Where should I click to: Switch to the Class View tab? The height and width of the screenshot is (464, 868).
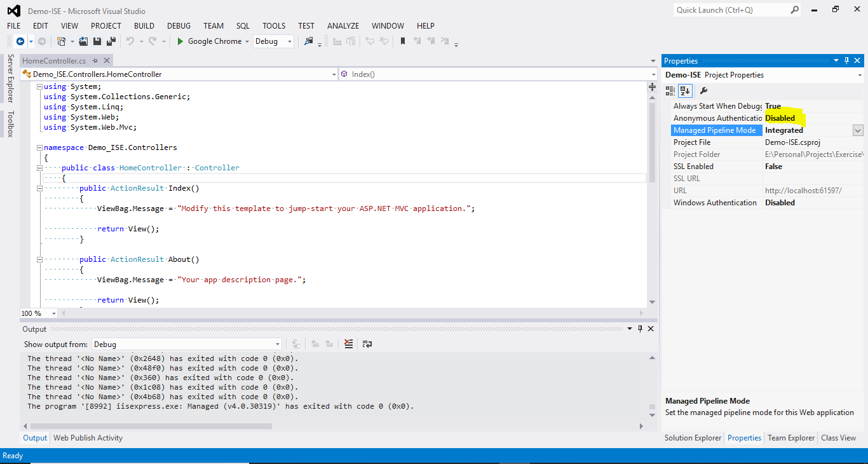(838, 438)
